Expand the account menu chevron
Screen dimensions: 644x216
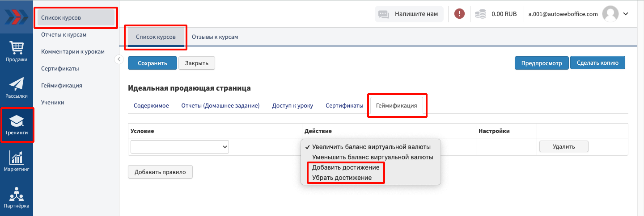click(x=626, y=14)
